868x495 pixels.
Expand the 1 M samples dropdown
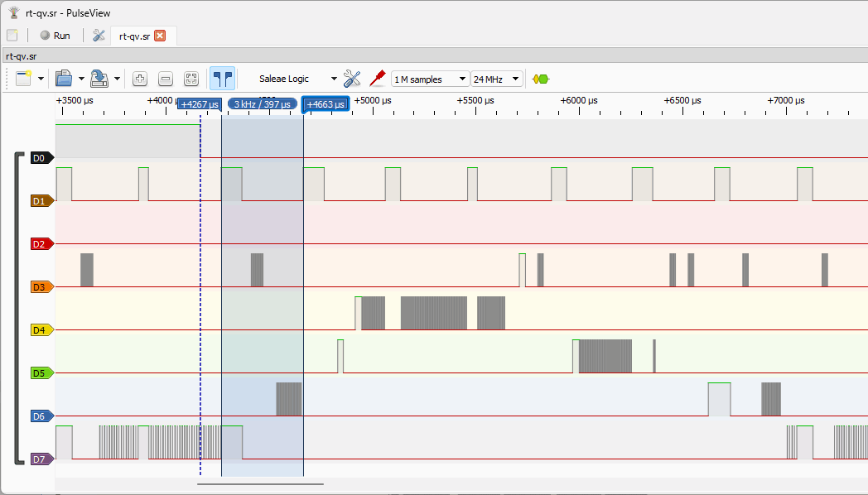tap(429, 79)
